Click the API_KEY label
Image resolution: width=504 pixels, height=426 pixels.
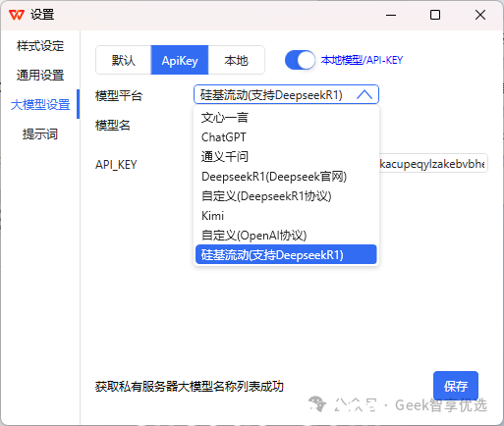[116, 165]
